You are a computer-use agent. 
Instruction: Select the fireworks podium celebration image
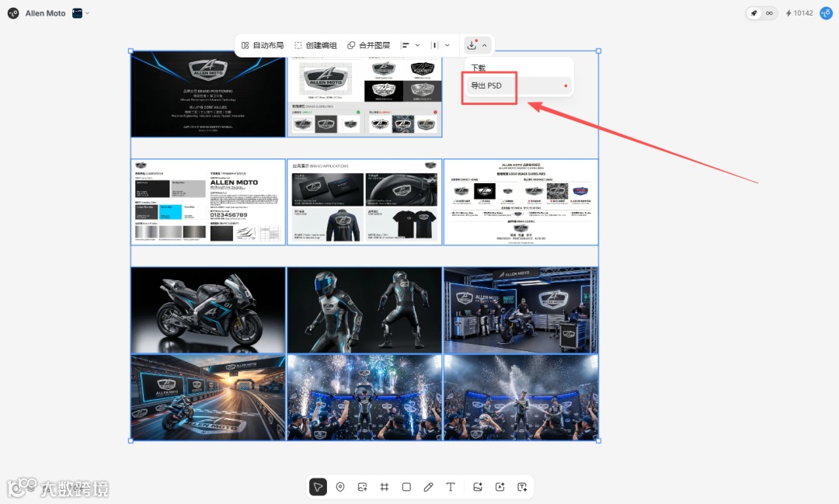click(364, 398)
